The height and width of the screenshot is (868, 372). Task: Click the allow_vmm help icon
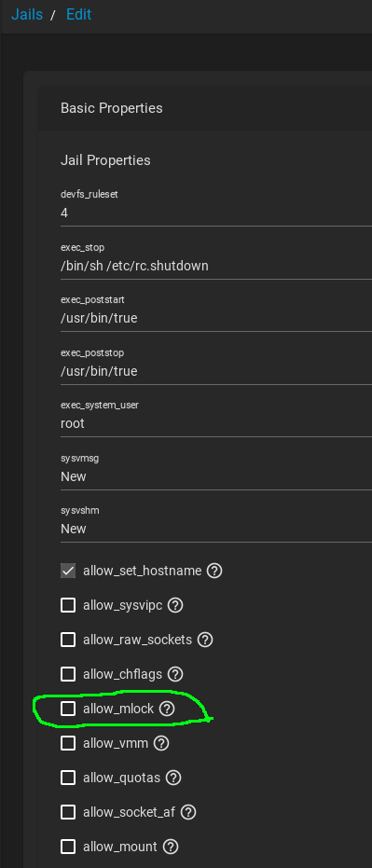pyautogui.click(x=161, y=743)
